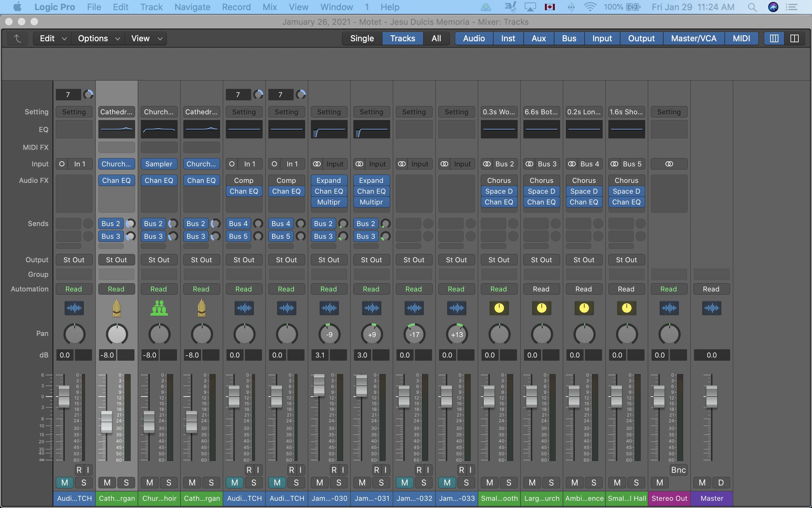This screenshot has height=508, width=812.
Task: Click the waveform icon on Jam...-033 strip
Action: [x=457, y=308]
